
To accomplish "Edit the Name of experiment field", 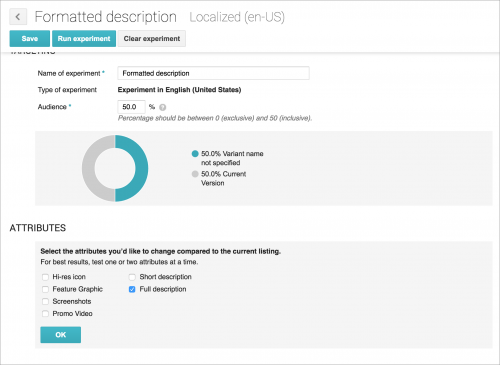I will click(x=213, y=73).
